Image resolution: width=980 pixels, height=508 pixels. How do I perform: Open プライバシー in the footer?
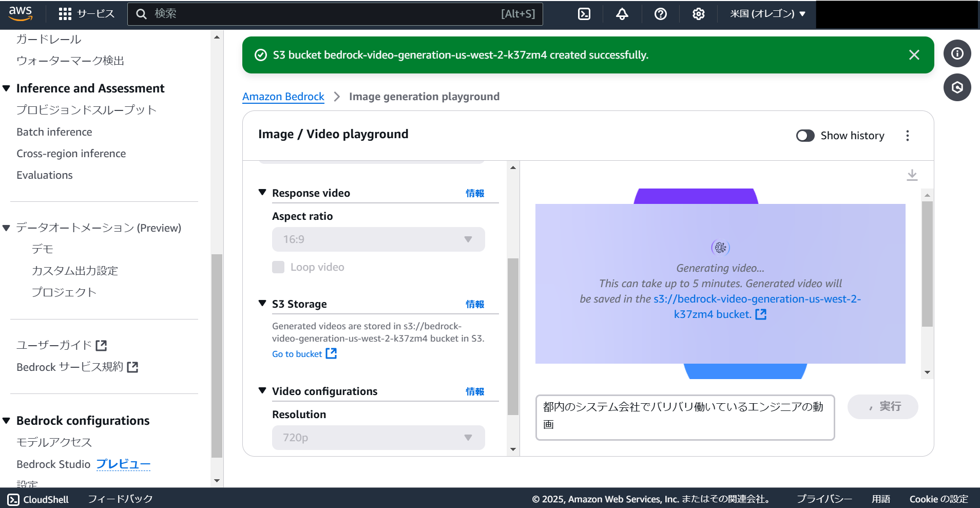[x=824, y=499]
